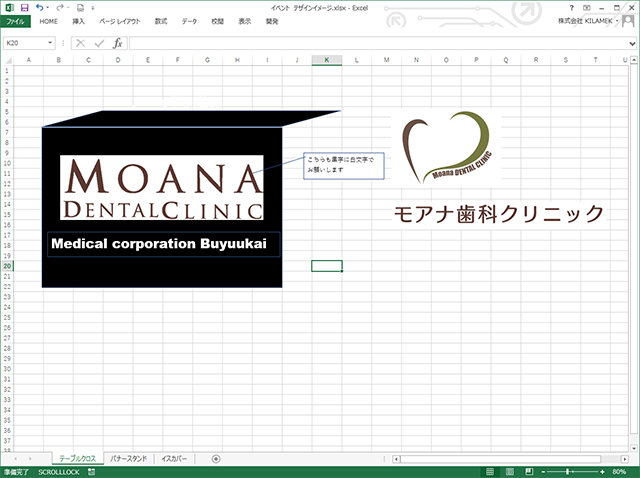Switch to Page Break Preview icon
Image resolution: width=640 pixels, height=478 pixels.
point(529,472)
